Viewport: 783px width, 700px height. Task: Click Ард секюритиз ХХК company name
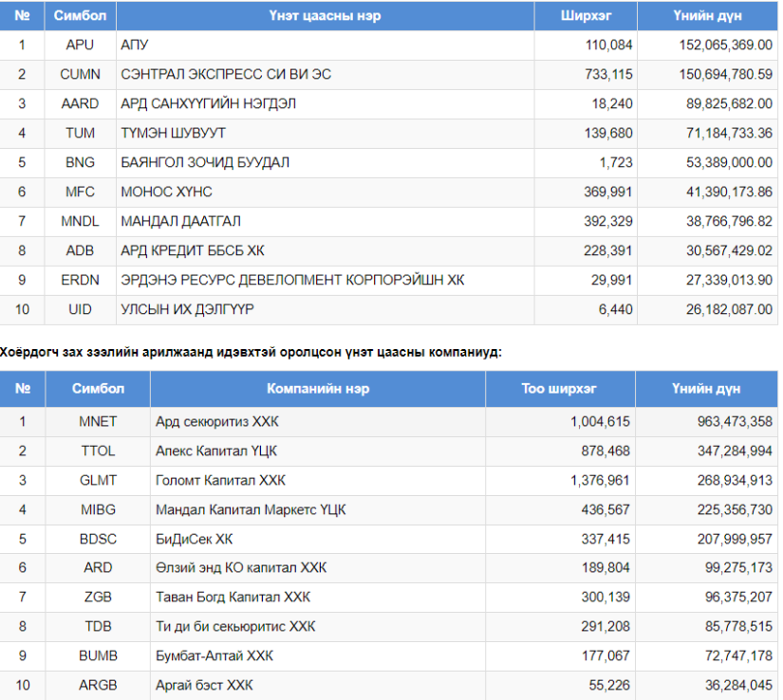point(216,422)
